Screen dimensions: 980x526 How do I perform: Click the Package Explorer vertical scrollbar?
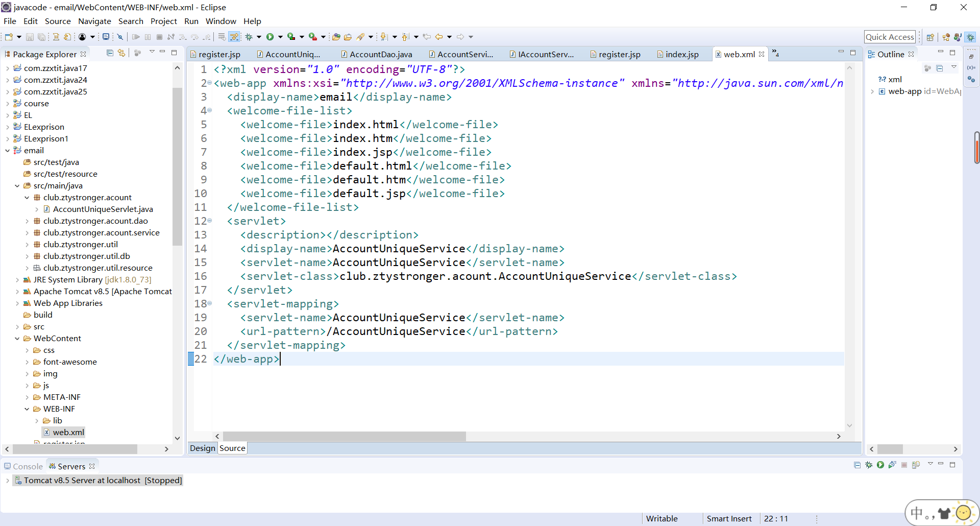pyautogui.click(x=177, y=166)
